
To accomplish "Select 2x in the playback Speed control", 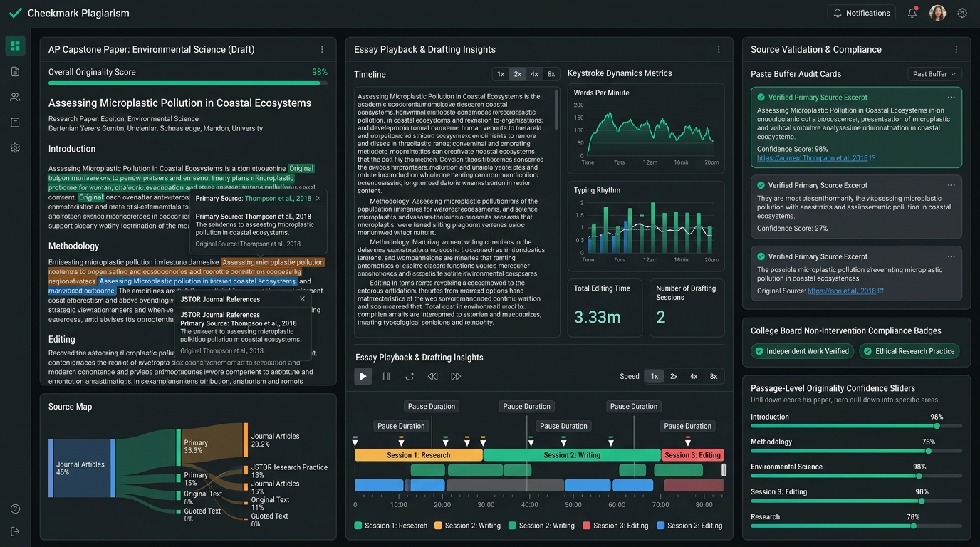I will (674, 376).
